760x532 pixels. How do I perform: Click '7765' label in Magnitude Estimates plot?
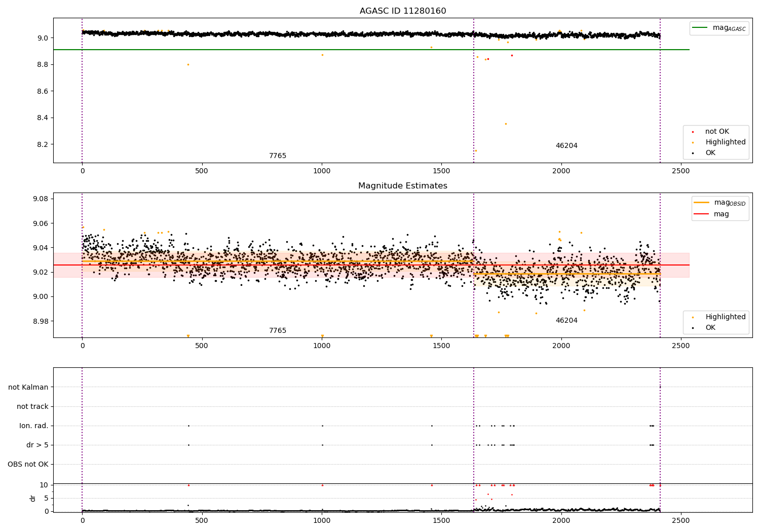(x=278, y=331)
